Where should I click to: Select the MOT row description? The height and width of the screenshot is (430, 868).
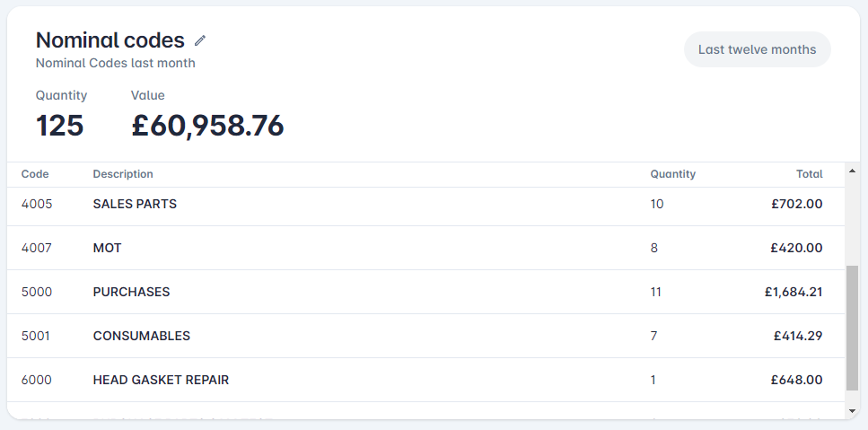pyautogui.click(x=107, y=248)
